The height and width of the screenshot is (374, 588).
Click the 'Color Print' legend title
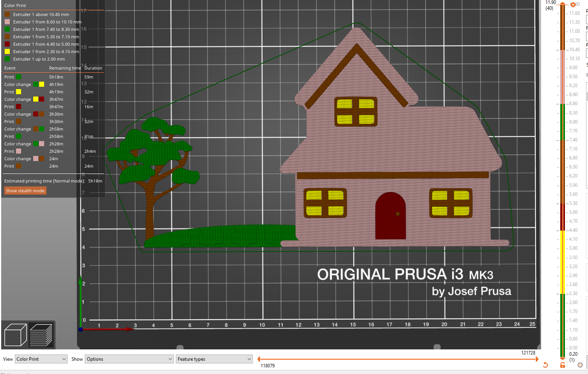(x=15, y=5)
